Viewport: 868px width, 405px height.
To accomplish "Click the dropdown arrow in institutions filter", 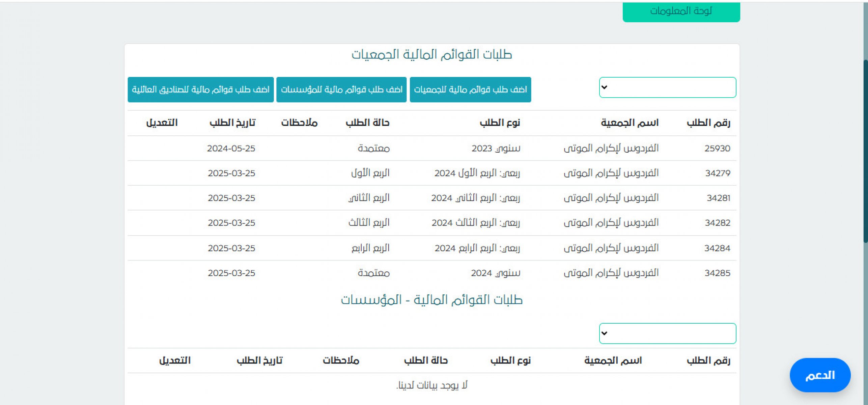I will 604,333.
